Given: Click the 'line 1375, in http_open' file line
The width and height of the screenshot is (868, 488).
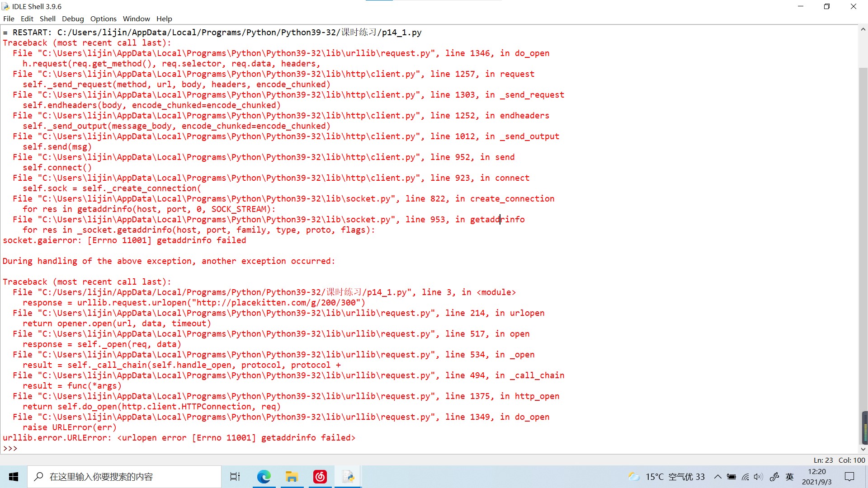Looking at the screenshot, I should tap(286, 396).
